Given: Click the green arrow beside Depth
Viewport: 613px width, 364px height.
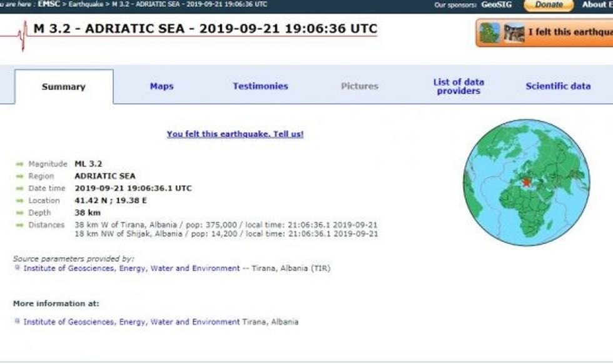Looking at the screenshot, I should (19, 213).
